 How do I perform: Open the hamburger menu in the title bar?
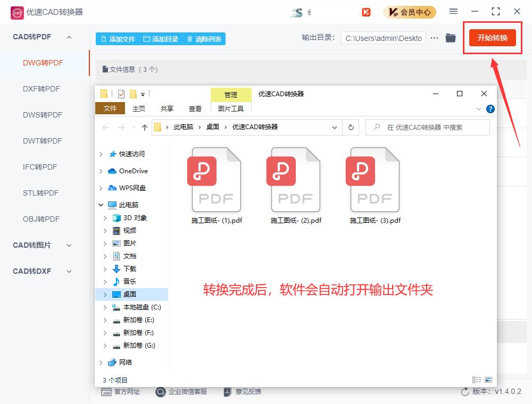pyautogui.click(x=454, y=11)
